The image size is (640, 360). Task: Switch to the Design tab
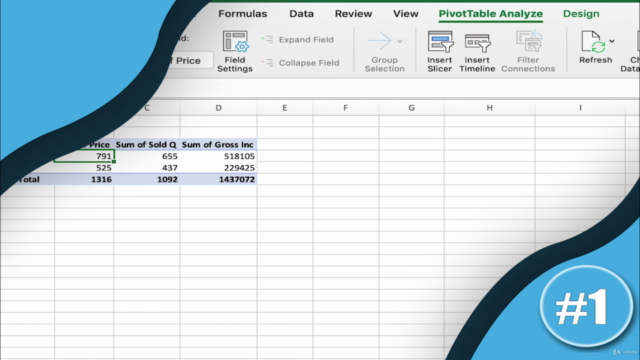point(581,13)
